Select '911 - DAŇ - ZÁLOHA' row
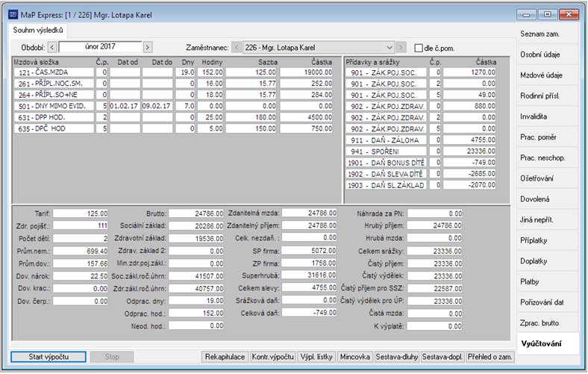588x374 pixels. (x=420, y=140)
